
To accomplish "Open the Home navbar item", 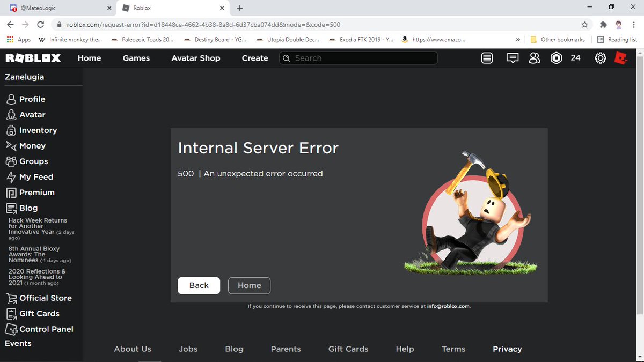I will tap(89, 58).
